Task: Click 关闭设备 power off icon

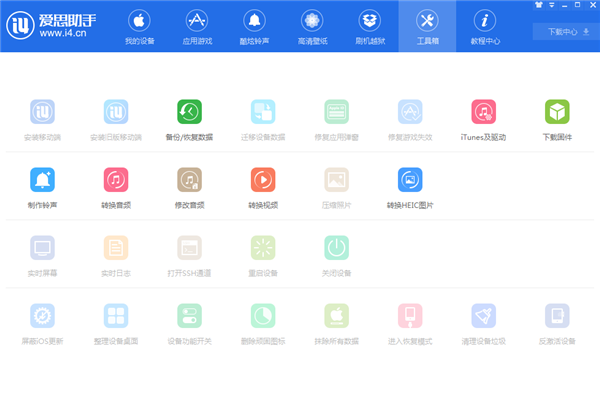Action: click(x=336, y=248)
